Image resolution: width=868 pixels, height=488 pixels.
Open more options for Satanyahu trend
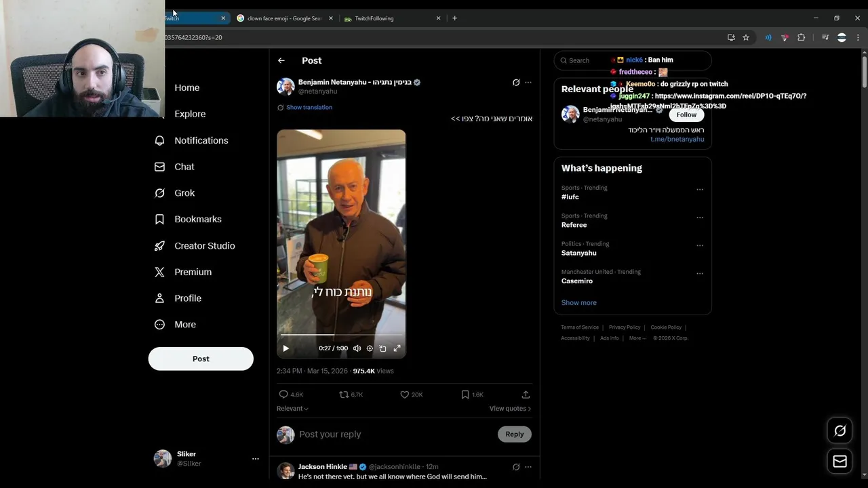coord(700,245)
